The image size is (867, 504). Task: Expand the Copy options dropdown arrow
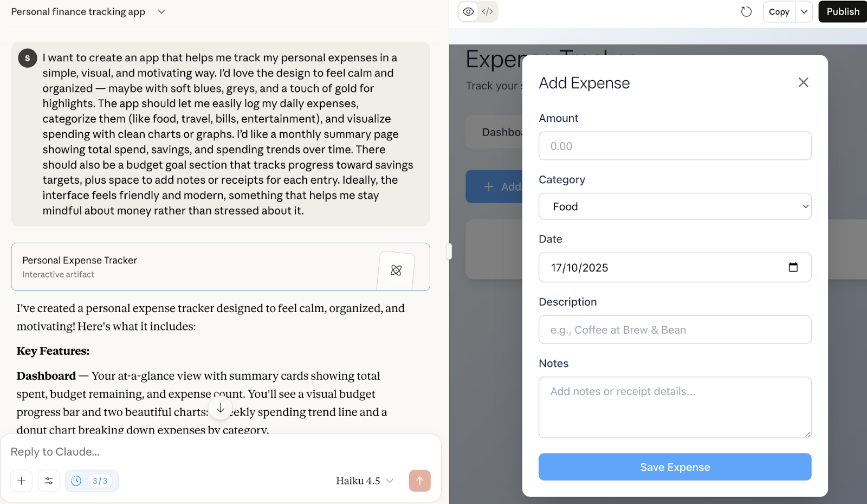[804, 11]
